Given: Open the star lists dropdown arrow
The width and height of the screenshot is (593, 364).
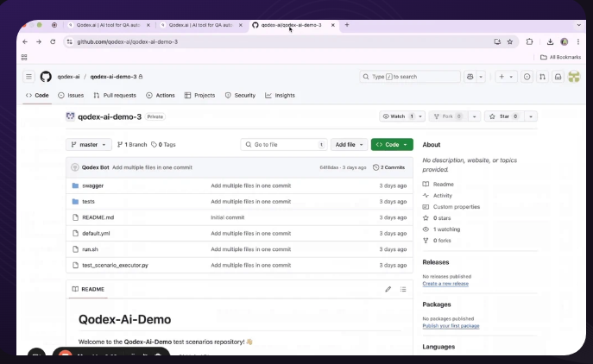Looking at the screenshot, I should tap(530, 116).
